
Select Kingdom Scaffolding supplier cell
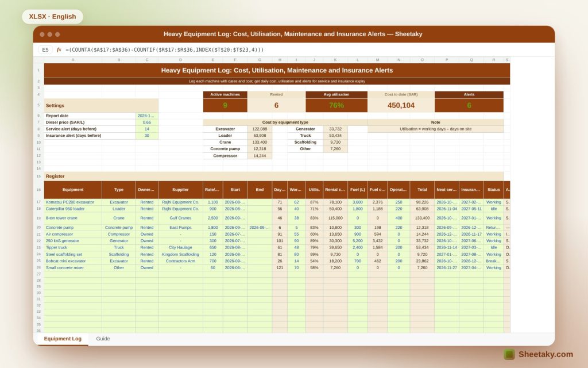180,254
